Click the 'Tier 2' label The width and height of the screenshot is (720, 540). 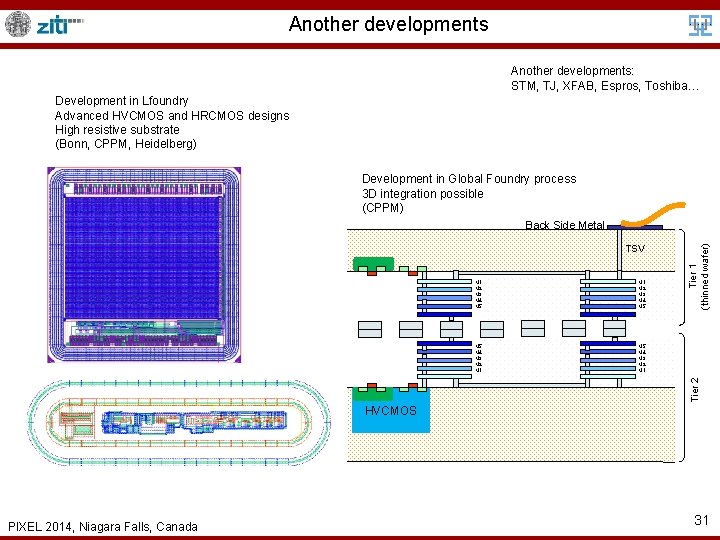pos(695,389)
